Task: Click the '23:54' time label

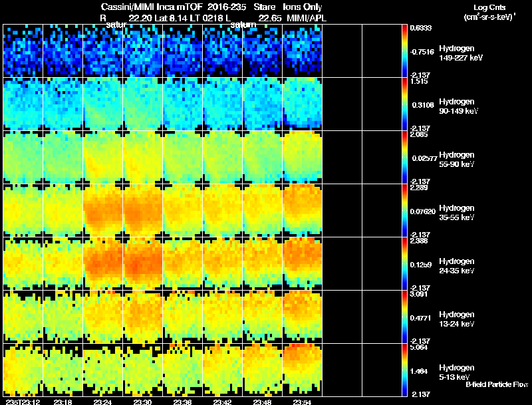Action: pos(303,402)
